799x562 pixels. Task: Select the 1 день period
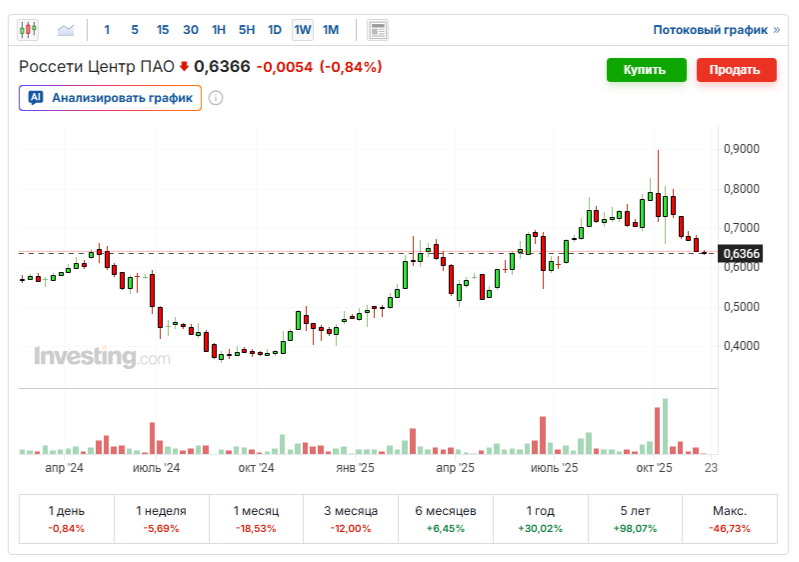pyautogui.click(x=67, y=519)
